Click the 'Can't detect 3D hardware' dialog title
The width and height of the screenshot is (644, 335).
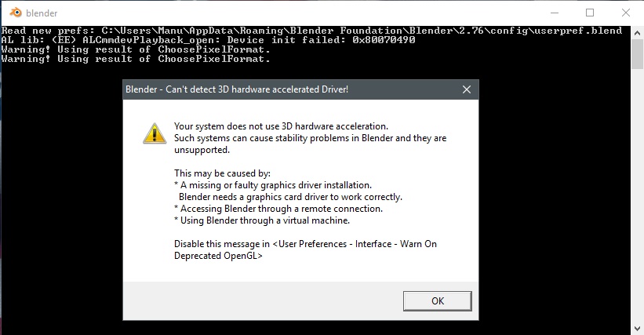[237, 89]
